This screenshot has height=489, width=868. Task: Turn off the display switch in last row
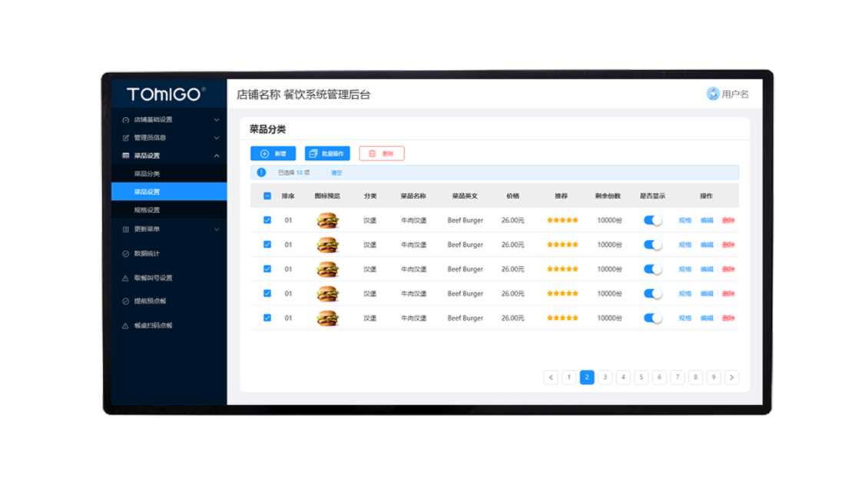tap(653, 318)
